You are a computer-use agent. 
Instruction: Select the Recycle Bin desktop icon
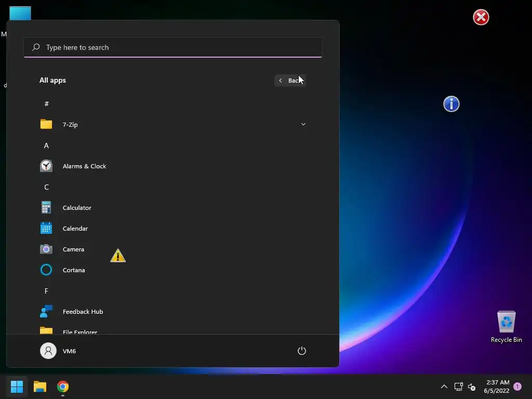point(506,327)
